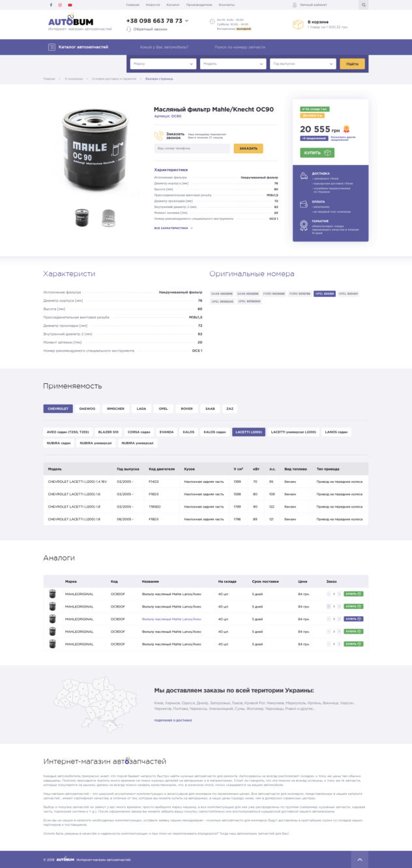Select the EVANDA model chip

click(x=167, y=432)
